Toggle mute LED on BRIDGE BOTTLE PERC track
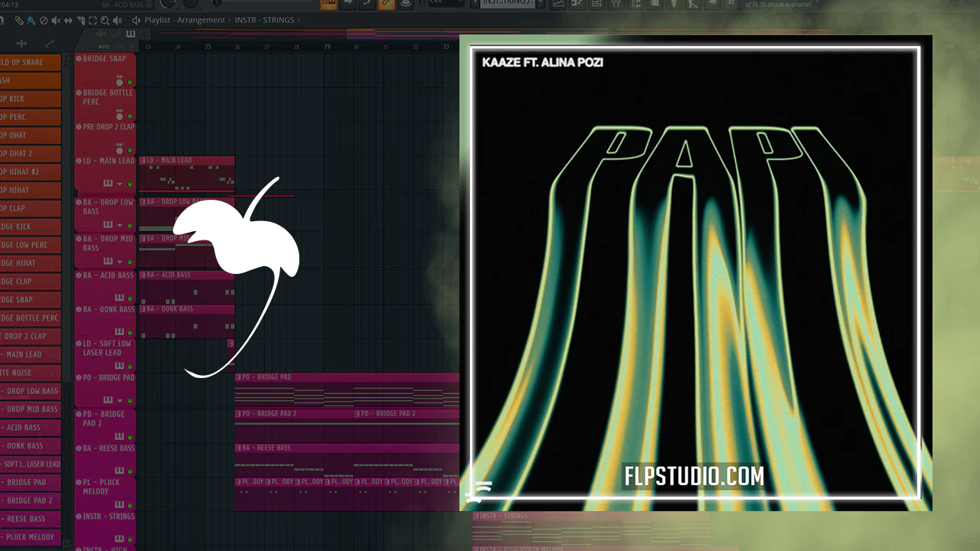Screen dimensions: 980x551 click(130, 116)
